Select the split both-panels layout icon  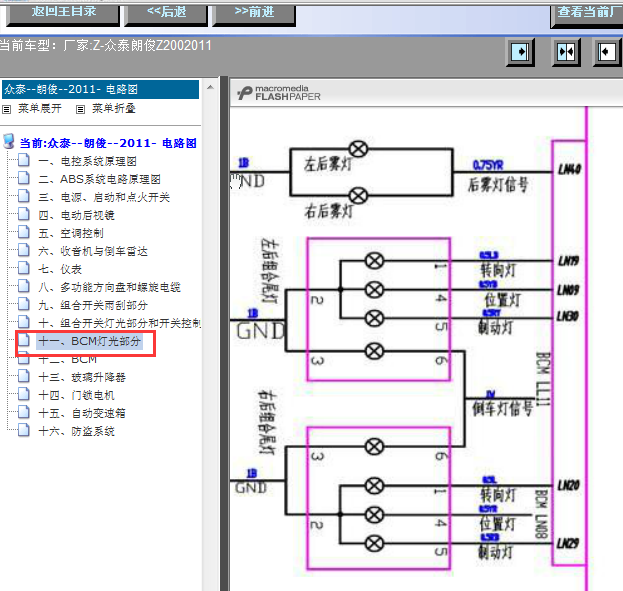point(566,52)
